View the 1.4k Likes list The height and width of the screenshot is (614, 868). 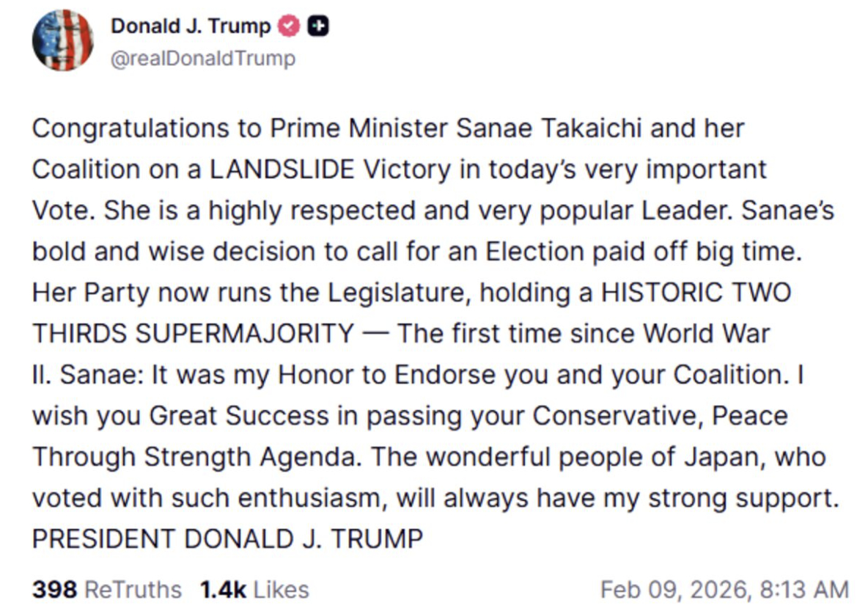254,589
